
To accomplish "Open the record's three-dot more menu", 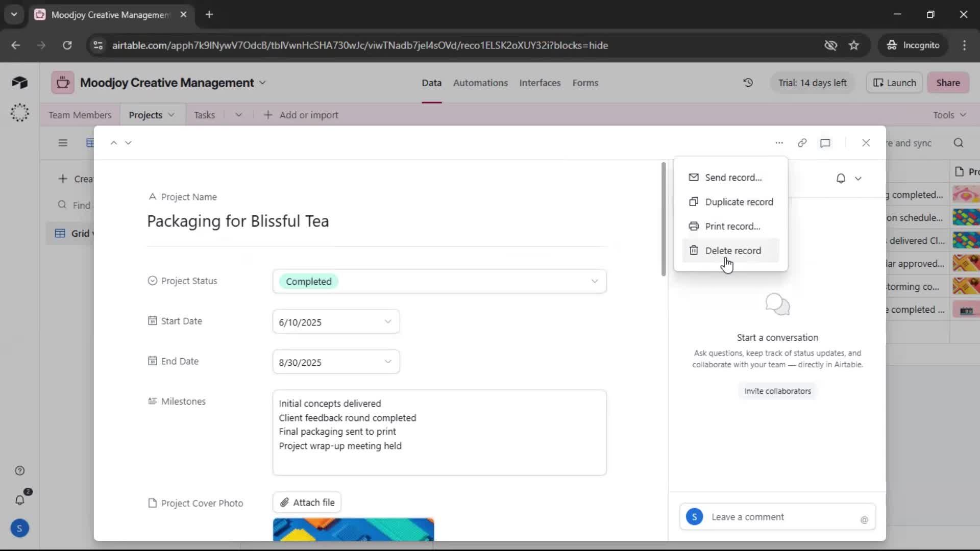I will pos(779,143).
